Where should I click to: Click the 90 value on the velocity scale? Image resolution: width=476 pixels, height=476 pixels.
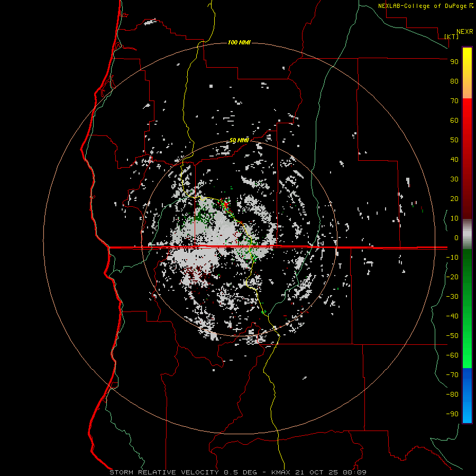[454, 62]
